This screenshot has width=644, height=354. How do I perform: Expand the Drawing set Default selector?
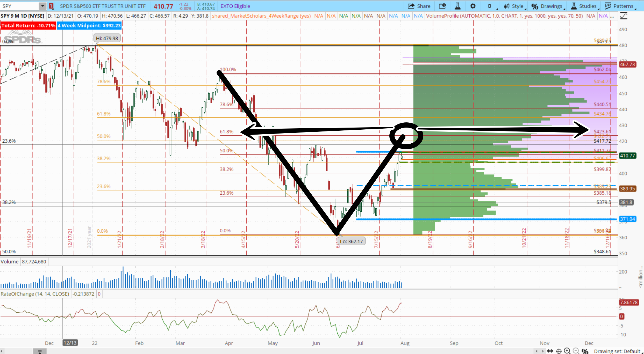(618, 351)
